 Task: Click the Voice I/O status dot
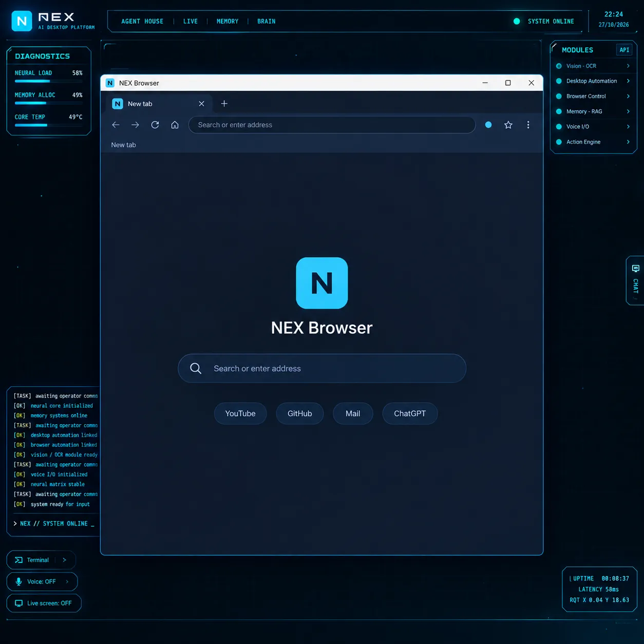tap(559, 126)
